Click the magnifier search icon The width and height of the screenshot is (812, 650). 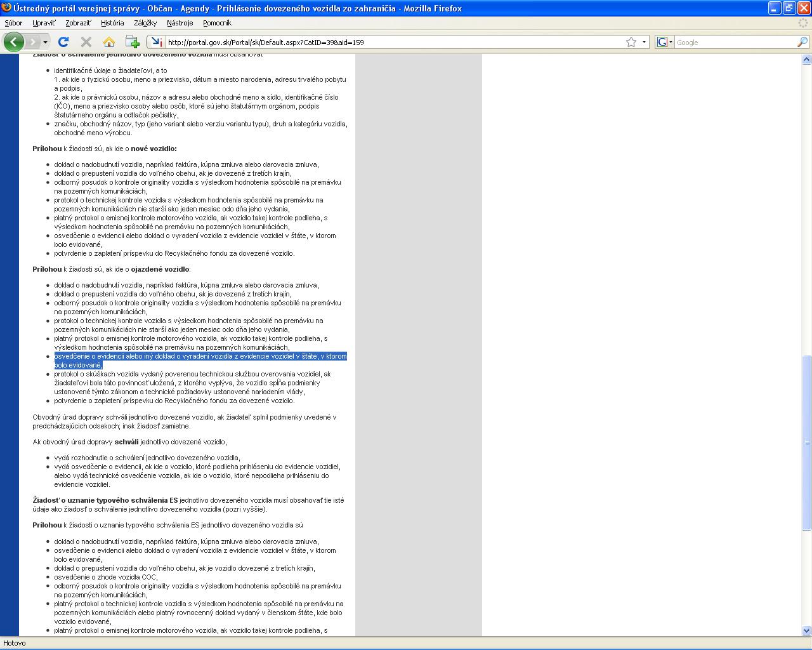pyautogui.click(x=802, y=42)
